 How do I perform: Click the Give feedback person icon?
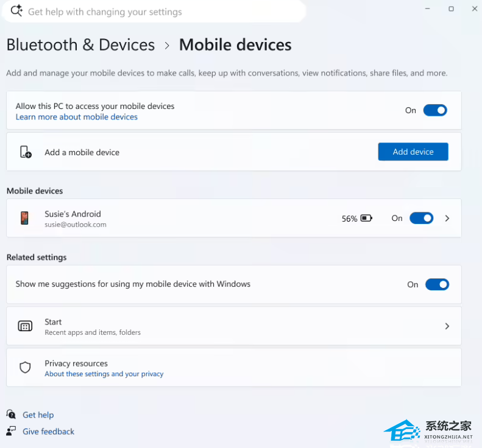tap(11, 431)
